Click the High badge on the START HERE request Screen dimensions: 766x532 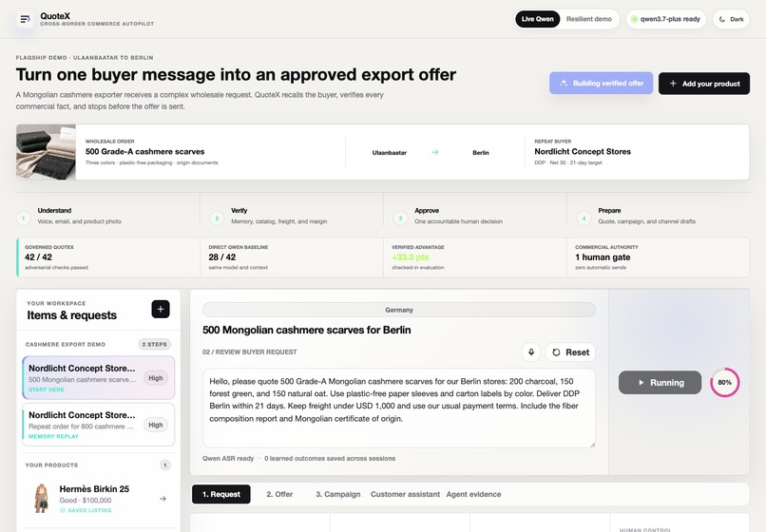point(156,378)
